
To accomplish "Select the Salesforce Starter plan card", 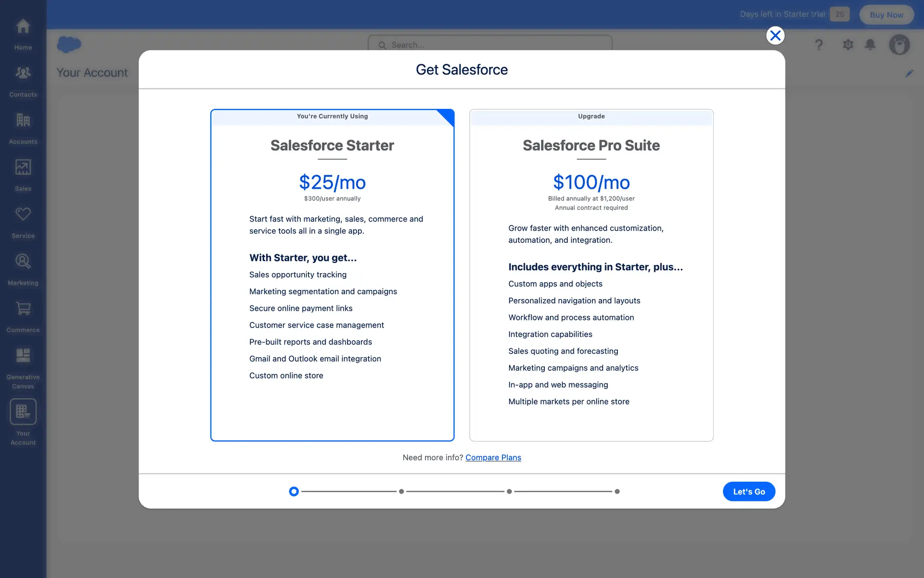I will [x=332, y=275].
